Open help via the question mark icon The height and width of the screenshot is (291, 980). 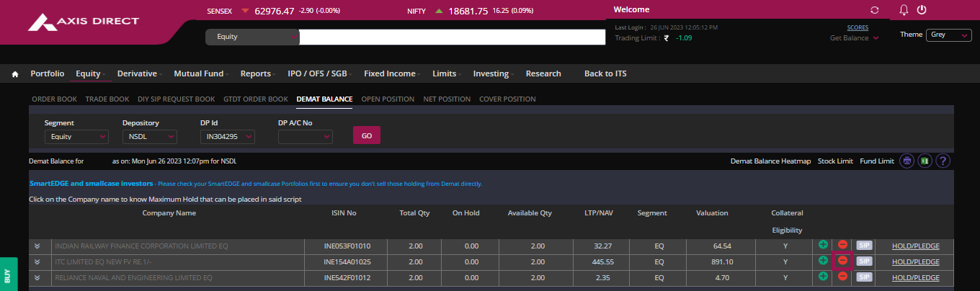point(943,161)
